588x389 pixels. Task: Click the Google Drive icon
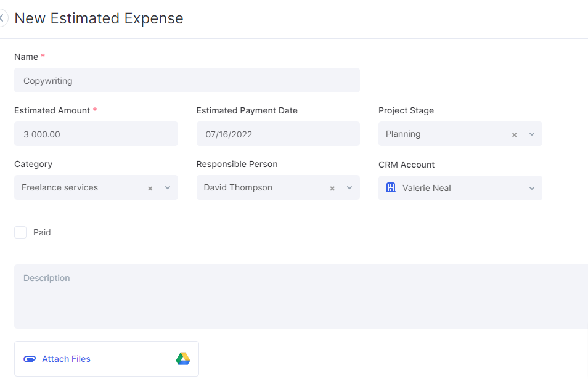pyautogui.click(x=183, y=359)
